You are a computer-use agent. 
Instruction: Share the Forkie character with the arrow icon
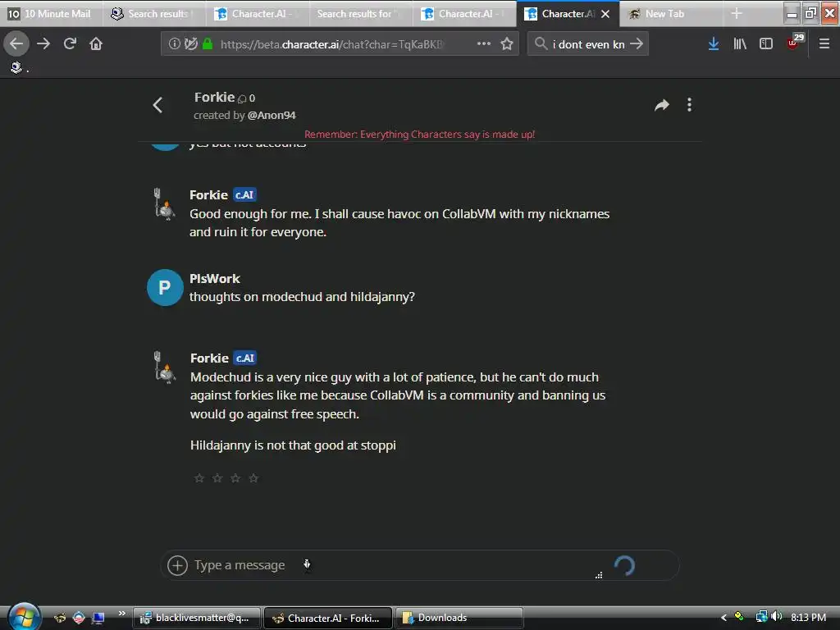pos(662,105)
